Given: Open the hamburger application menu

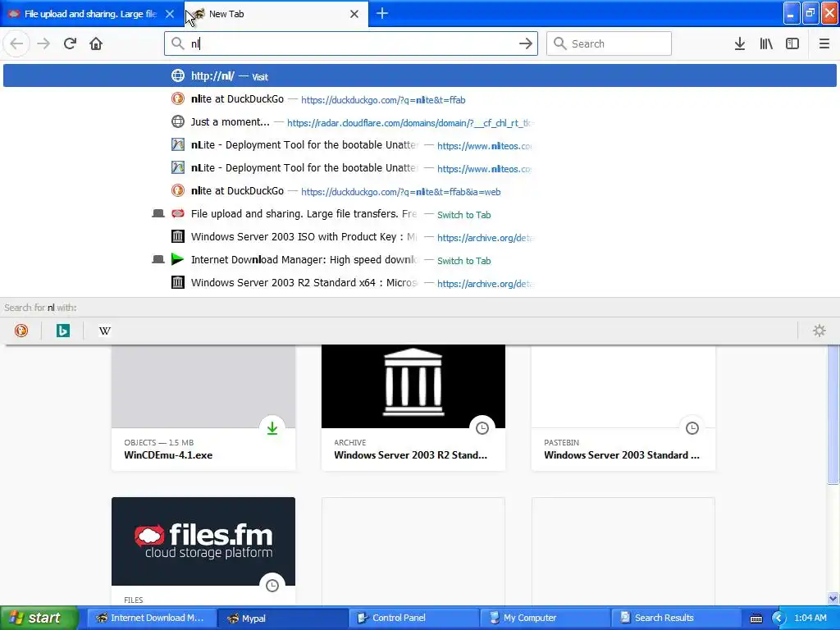Looking at the screenshot, I should [824, 43].
